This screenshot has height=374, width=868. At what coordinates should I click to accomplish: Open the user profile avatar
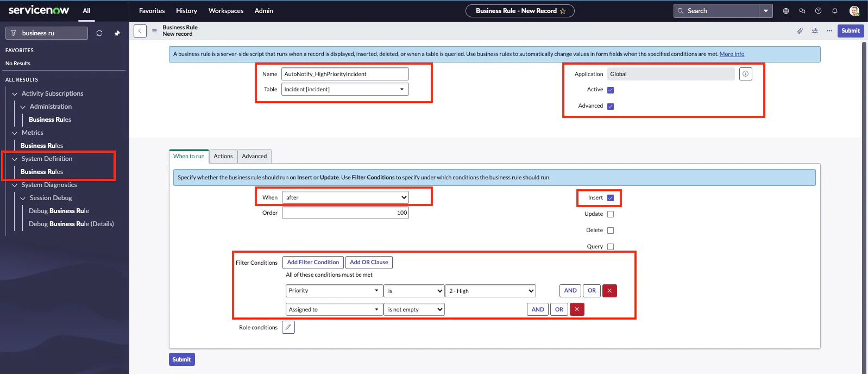pos(854,11)
